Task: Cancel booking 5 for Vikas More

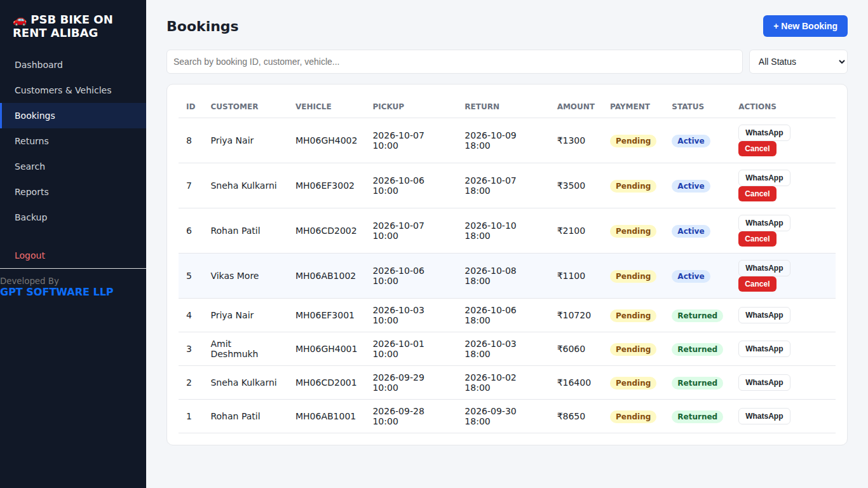Action: click(757, 284)
